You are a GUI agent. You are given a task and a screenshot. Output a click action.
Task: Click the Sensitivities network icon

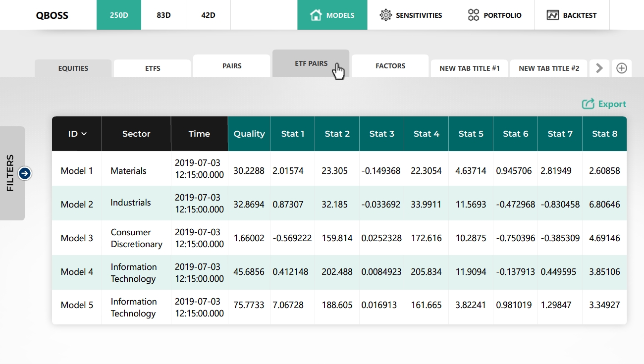[385, 15]
